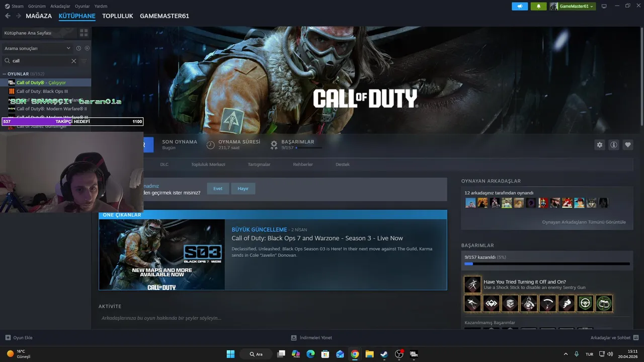644x362 pixels.
Task: Open the Sentry Gun achievement icon
Action: click(x=472, y=285)
